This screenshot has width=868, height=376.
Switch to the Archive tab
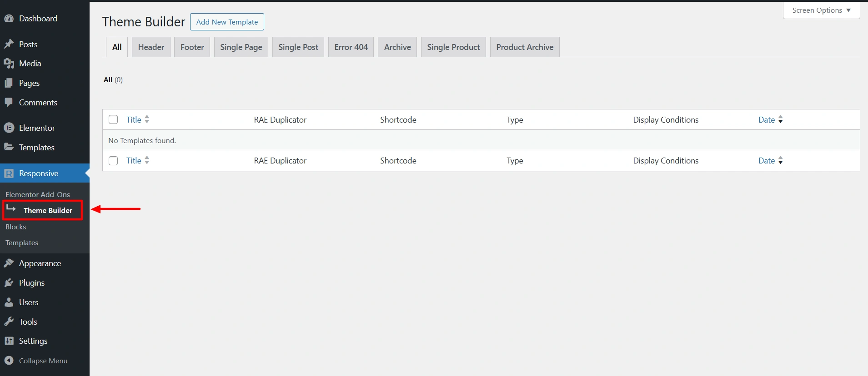(x=397, y=47)
